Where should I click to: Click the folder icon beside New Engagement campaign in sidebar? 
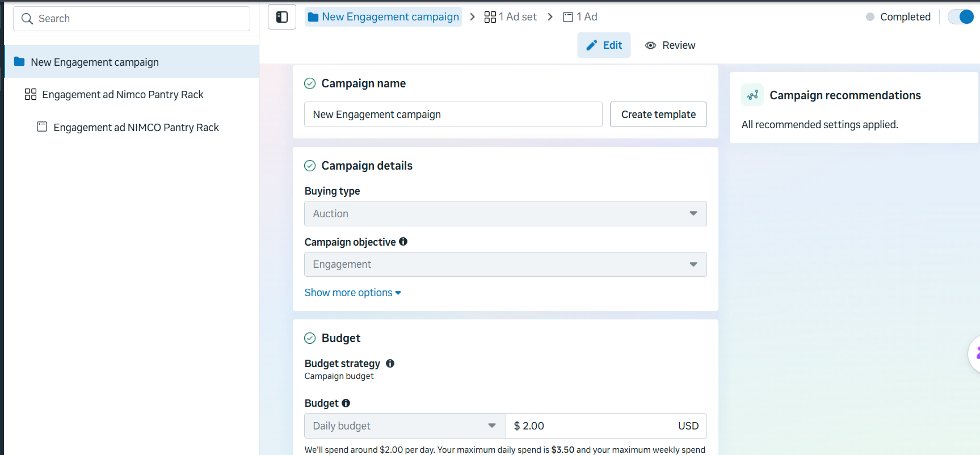(19, 61)
